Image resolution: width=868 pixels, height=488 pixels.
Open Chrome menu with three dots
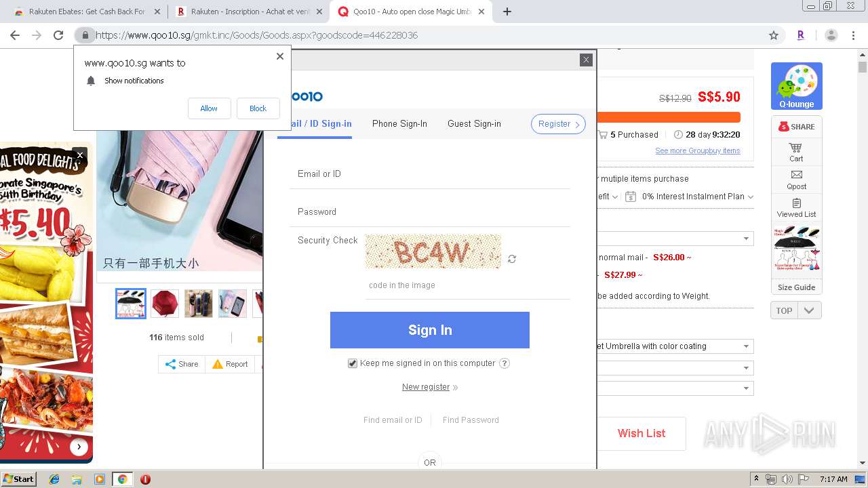tap(853, 35)
